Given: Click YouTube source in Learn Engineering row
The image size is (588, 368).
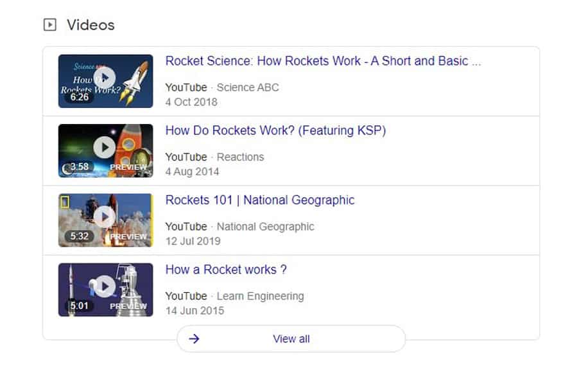Looking at the screenshot, I should pyautogui.click(x=186, y=296).
